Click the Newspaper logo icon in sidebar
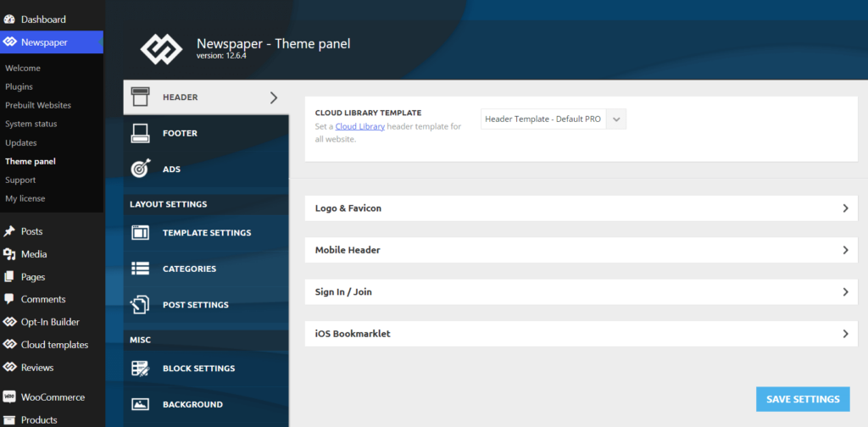The width and height of the screenshot is (868, 427). pyautogui.click(x=8, y=42)
